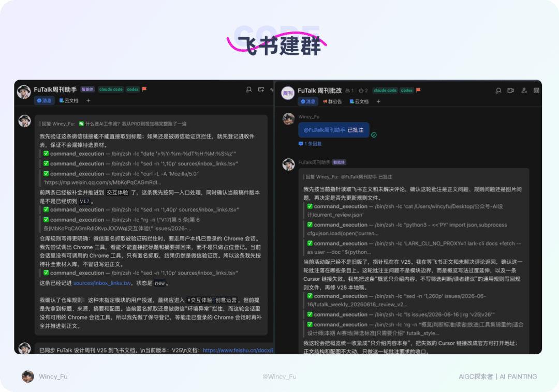
Task: Click green read-status check beside 已批注 bubble
Action: [x=374, y=135]
